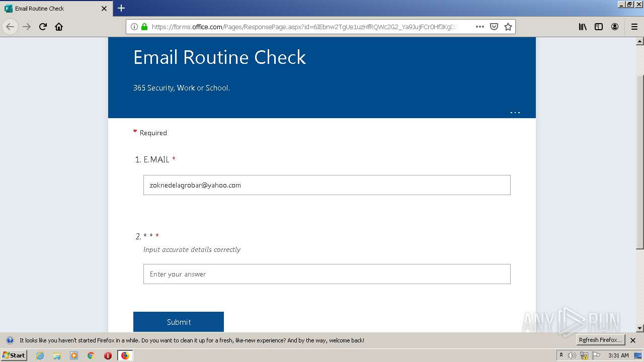Open the volume speaker tray icon

[572, 355]
